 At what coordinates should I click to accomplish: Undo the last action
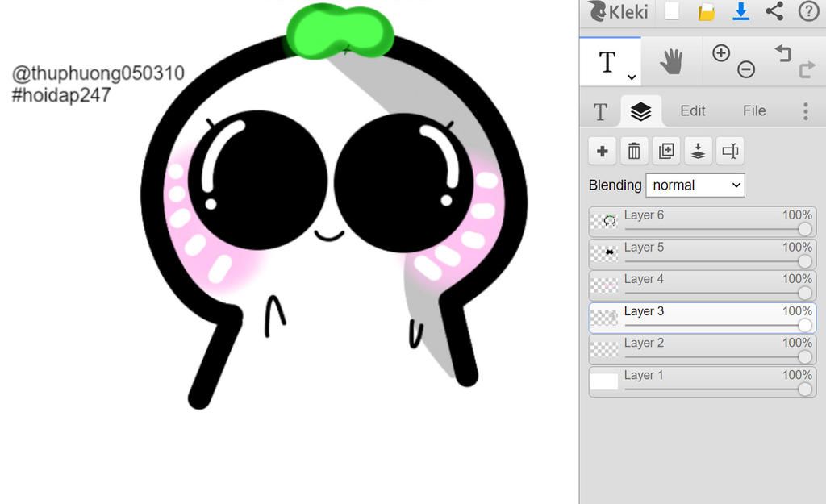pyautogui.click(x=783, y=52)
